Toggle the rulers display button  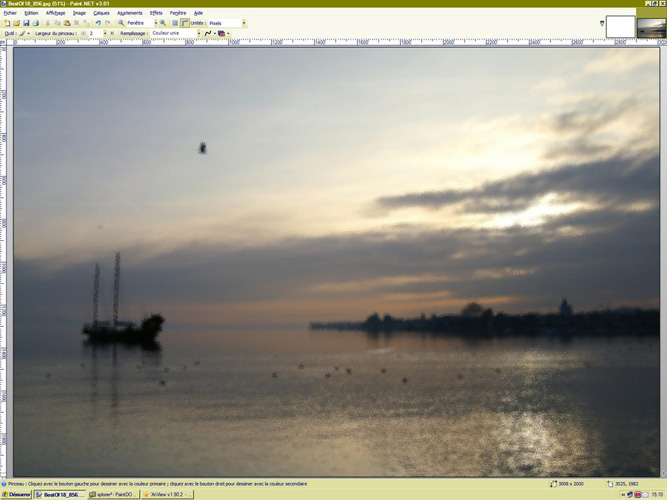(x=185, y=23)
